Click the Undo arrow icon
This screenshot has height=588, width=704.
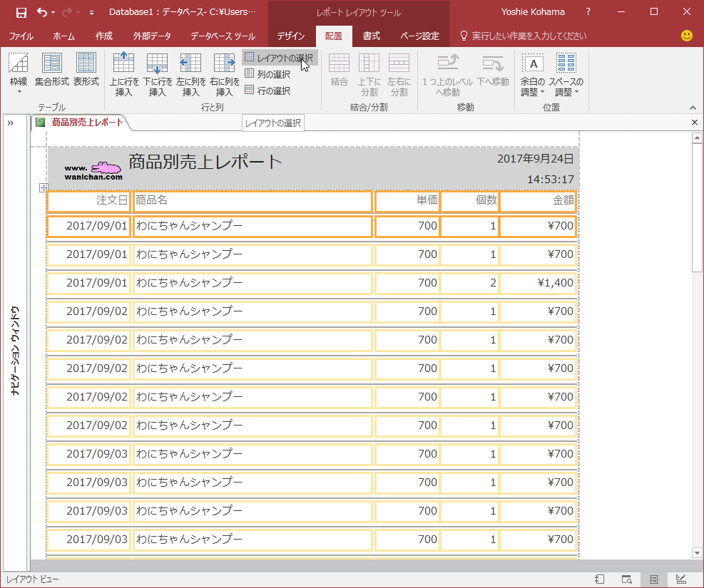coord(42,13)
